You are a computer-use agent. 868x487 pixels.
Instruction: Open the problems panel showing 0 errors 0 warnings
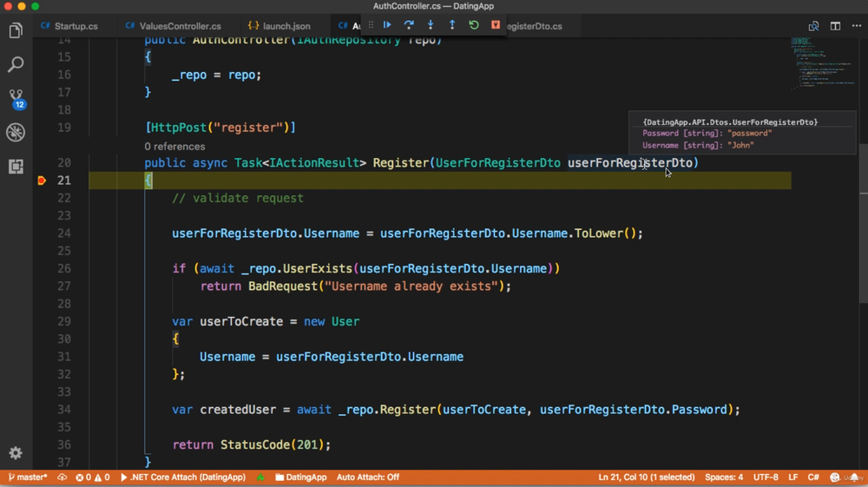click(x=93, y=477)
